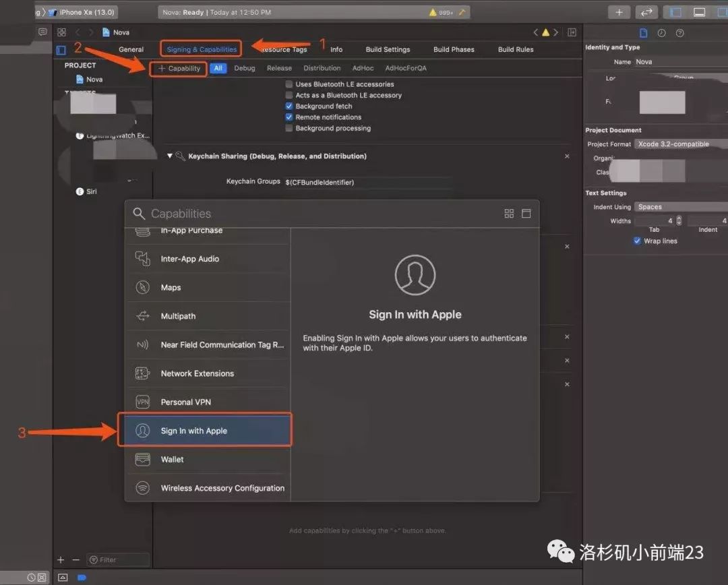Select Inter-App Audio capability
Image resolution: width=728 pixels, height=585 pixels.
tap(208, 259)
